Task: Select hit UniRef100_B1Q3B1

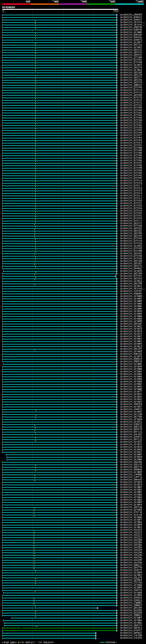Action: [x=131, y=610]
